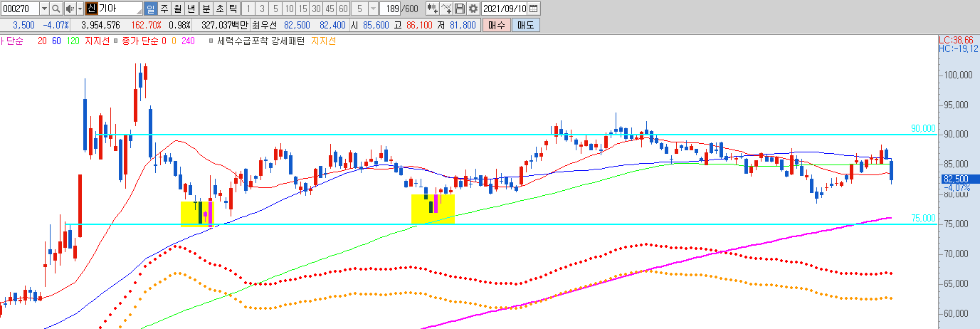The image size is (980, 329).
Task: Click the line indicator tool icon
Action: tap(446, 9)
